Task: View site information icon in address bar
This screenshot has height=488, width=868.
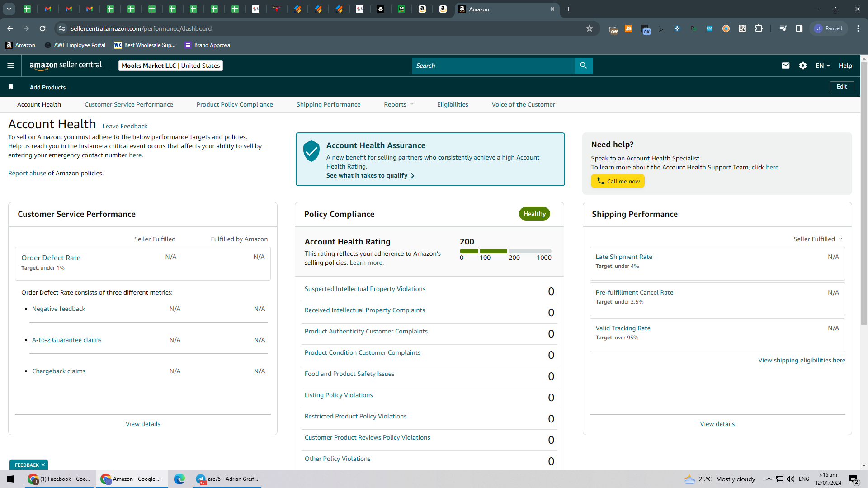Action: tap(62, 28)
